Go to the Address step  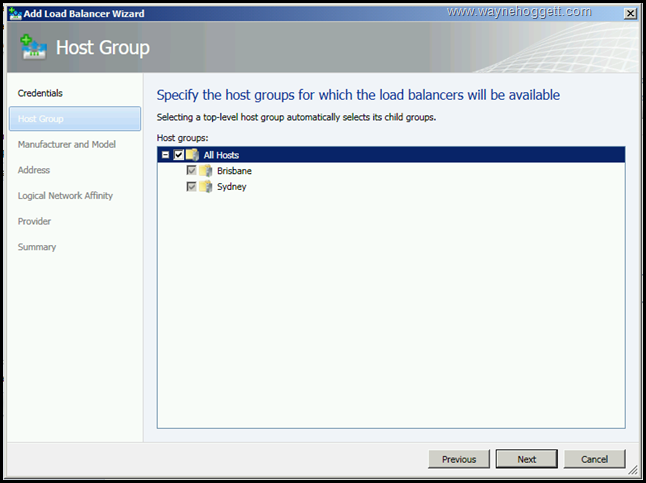click(34, 170)
